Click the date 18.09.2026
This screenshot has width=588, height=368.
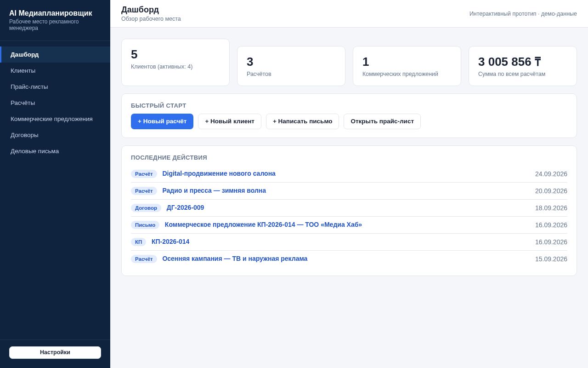coord(551,208)
